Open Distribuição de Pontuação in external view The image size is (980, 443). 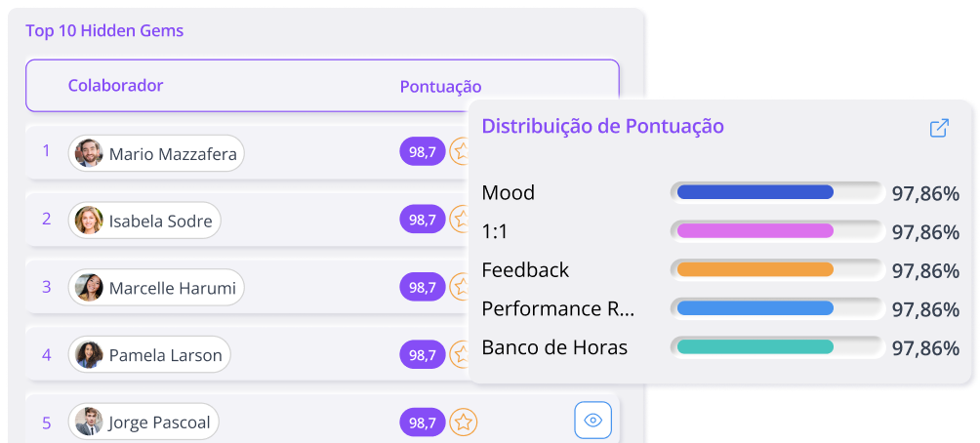tap(939, 128)
